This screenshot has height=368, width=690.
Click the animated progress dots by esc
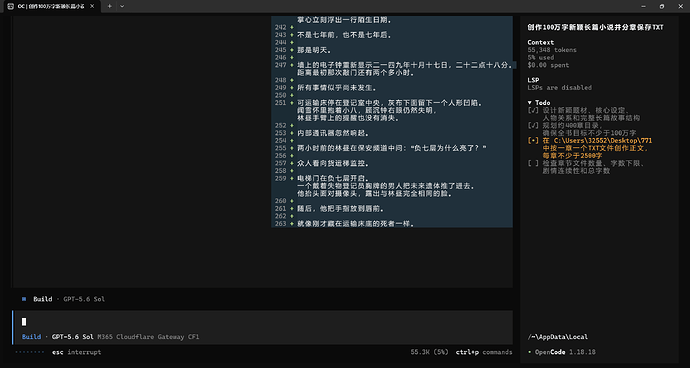click(x=29, y=352)
